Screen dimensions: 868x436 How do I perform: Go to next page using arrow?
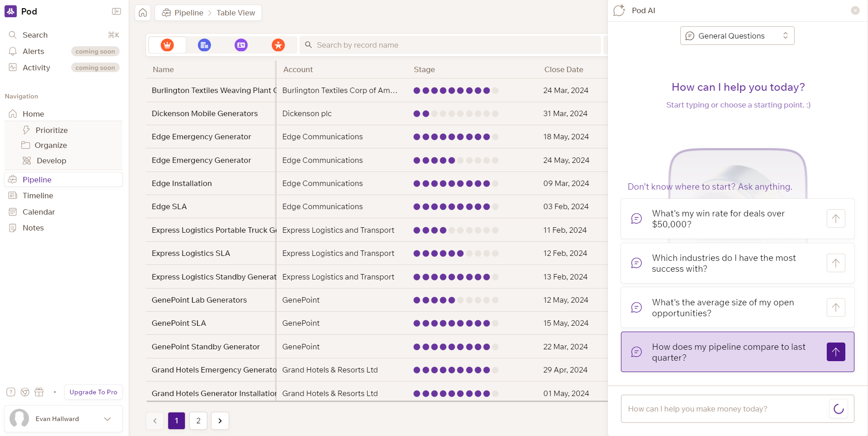(220, 421)
